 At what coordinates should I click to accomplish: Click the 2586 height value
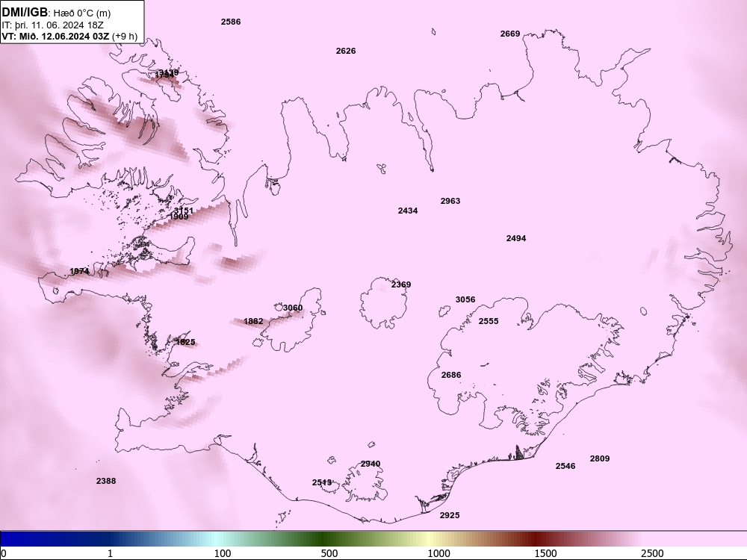pyautogui.click(x=231, y=22)
